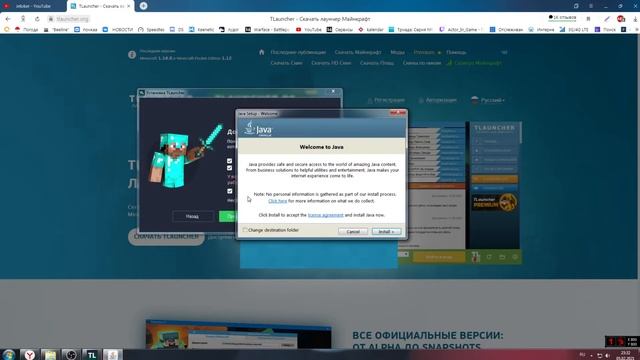Open the Russian language dropdown

(x=488, y=100)
